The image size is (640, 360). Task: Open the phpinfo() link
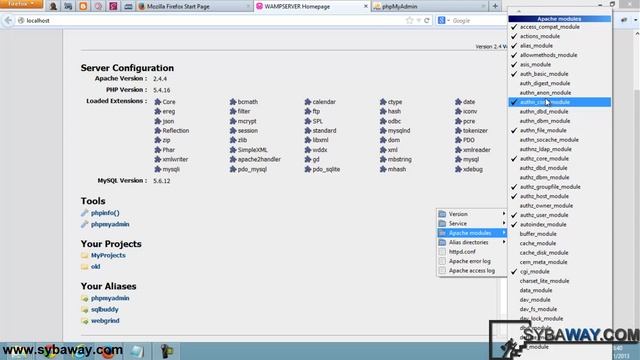[x=105, y=213]
